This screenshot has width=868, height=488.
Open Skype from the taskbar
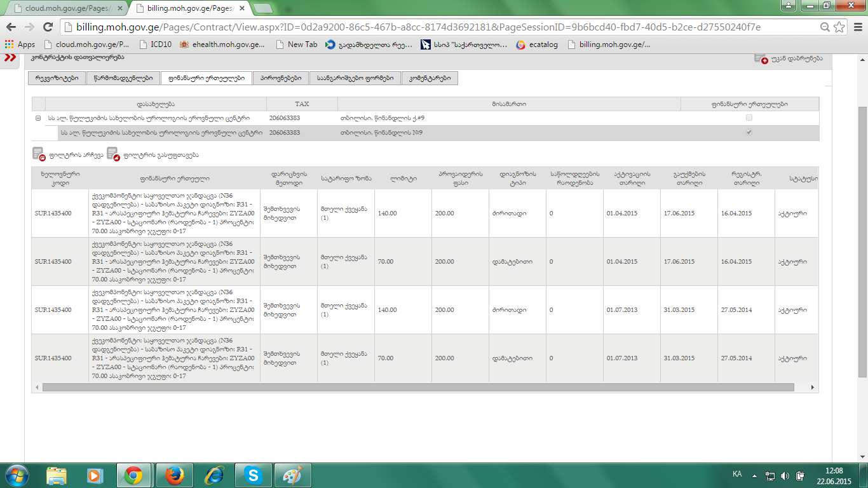click(x=254, y=475)
